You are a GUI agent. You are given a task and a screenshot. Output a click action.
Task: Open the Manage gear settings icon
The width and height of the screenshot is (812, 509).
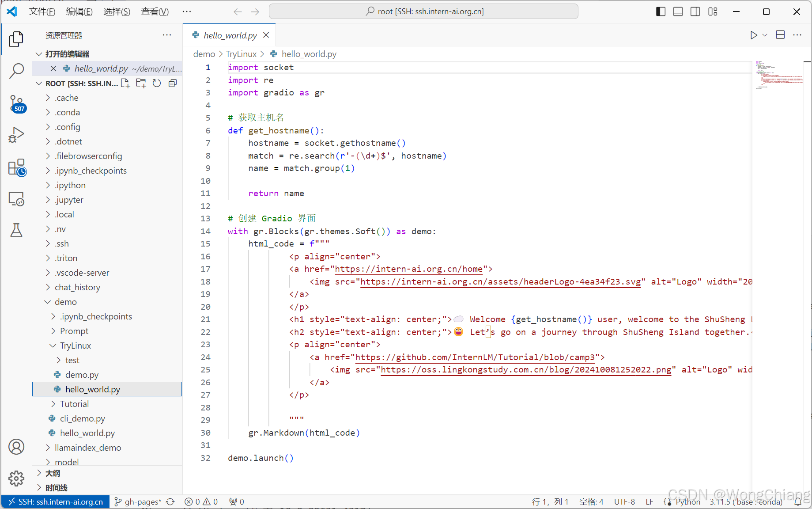16,478
